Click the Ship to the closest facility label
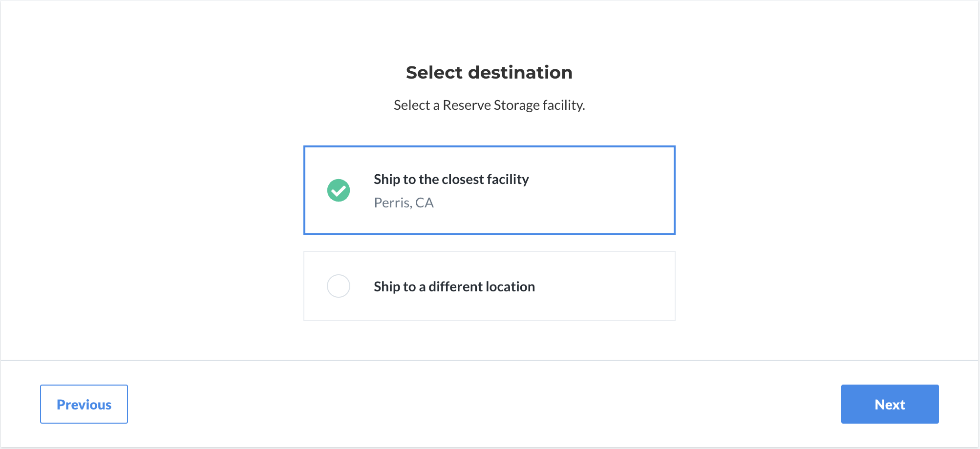 (x=451, y=179)
